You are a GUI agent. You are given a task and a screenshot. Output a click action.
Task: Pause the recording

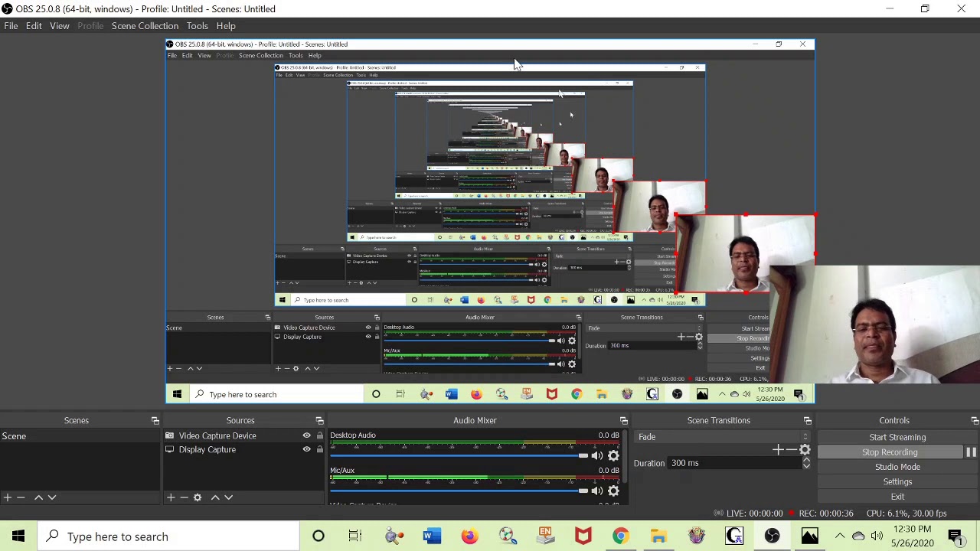(971, 452)
